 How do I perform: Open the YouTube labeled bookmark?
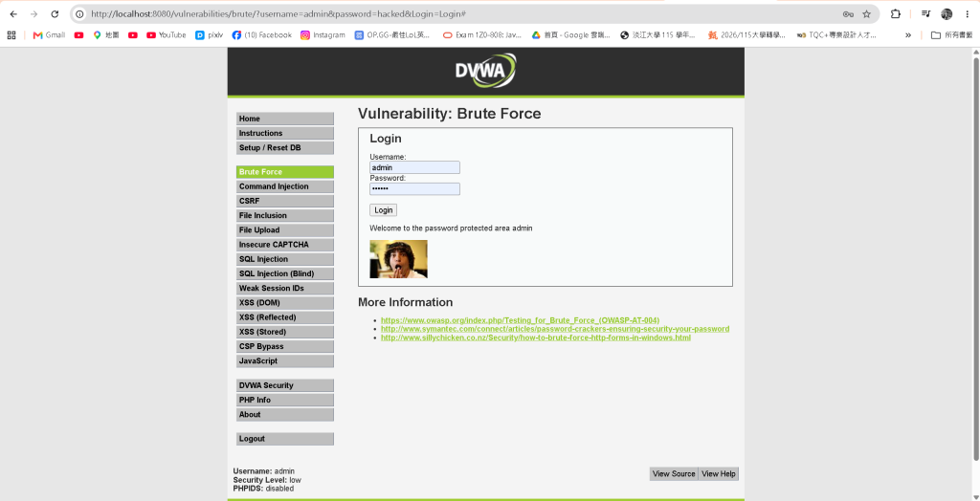pyautogui.click(x=167, y=35)
